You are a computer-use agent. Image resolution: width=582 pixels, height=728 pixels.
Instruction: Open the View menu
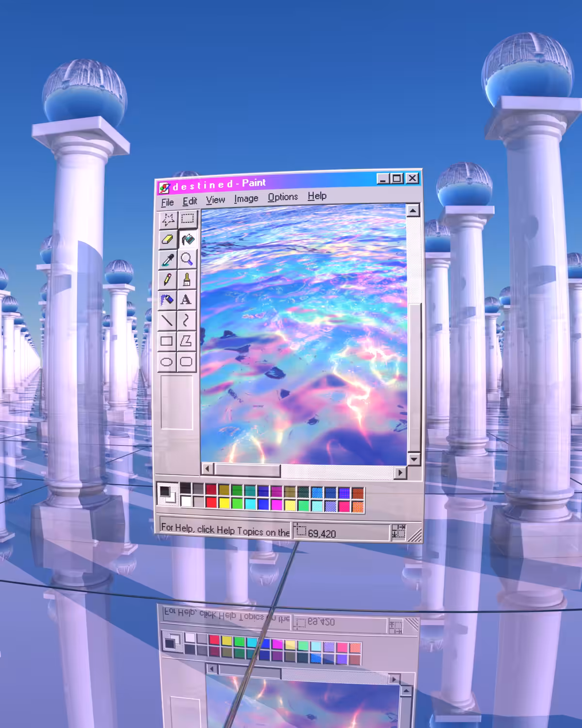pos(215,200)
